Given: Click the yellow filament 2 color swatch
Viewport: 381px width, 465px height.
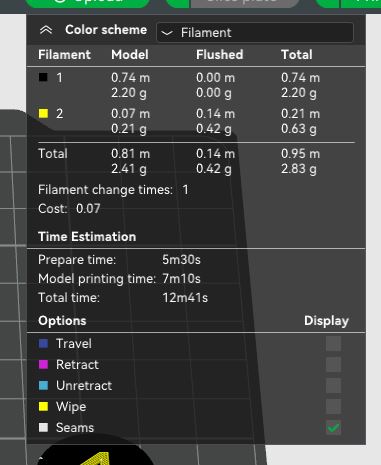Looking at the screenshot, I should 43,113.
